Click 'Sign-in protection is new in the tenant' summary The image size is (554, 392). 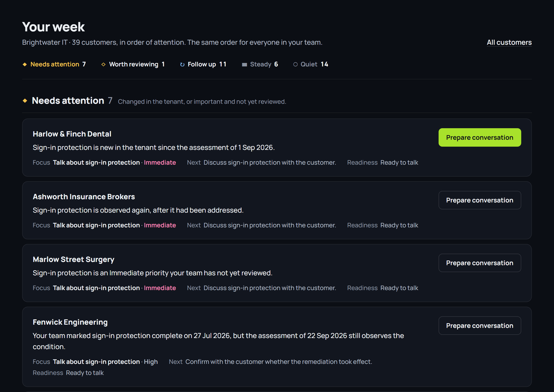154,148
